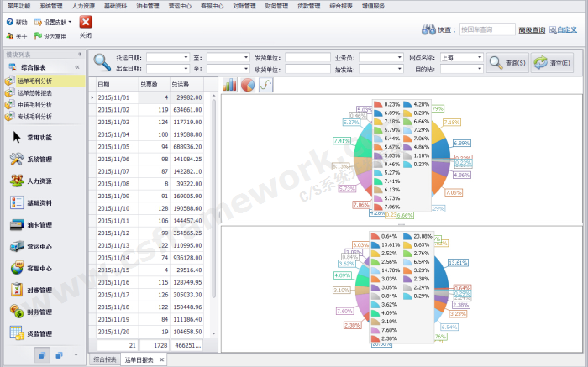The height and width of the screenshot is (367, 588).
Task: Open 油卡管理 module in sidebar
Action: point(39,224)
